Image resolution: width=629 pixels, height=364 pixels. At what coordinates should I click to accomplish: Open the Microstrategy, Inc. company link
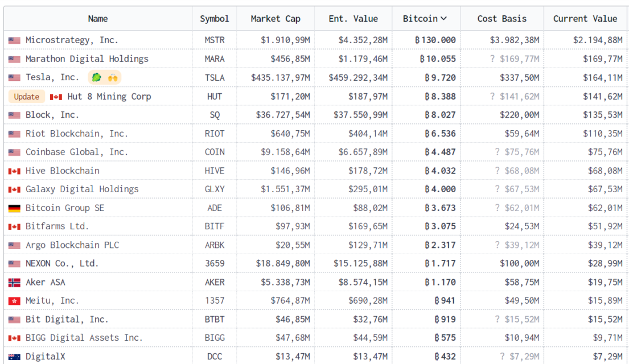pyautogui.click(x=72, y=40)
